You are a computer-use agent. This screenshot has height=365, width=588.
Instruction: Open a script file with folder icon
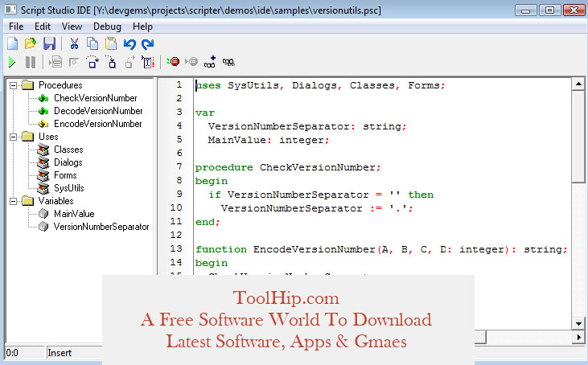(x=31, y=43)
